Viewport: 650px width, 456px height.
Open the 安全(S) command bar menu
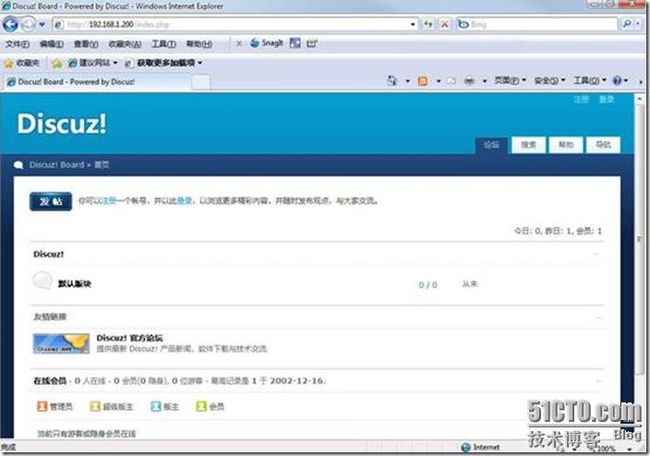549,80
